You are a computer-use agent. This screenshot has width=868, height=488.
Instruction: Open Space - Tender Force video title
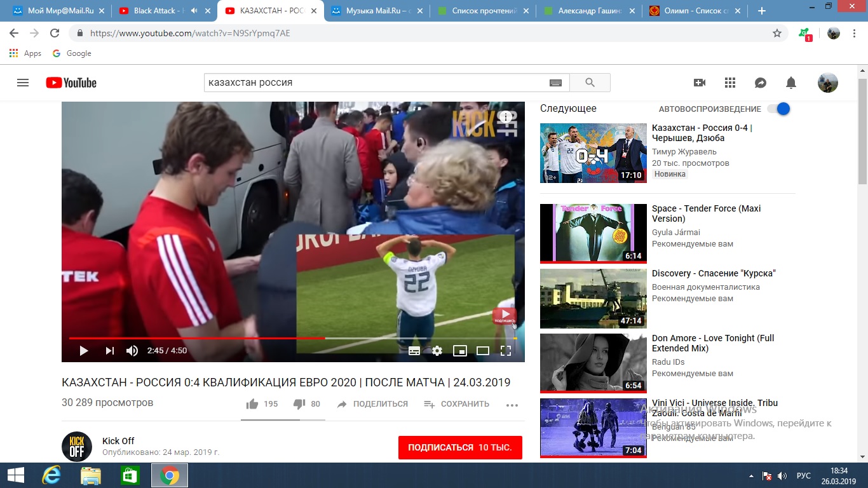pyautogui.click(x=706, y=213)
